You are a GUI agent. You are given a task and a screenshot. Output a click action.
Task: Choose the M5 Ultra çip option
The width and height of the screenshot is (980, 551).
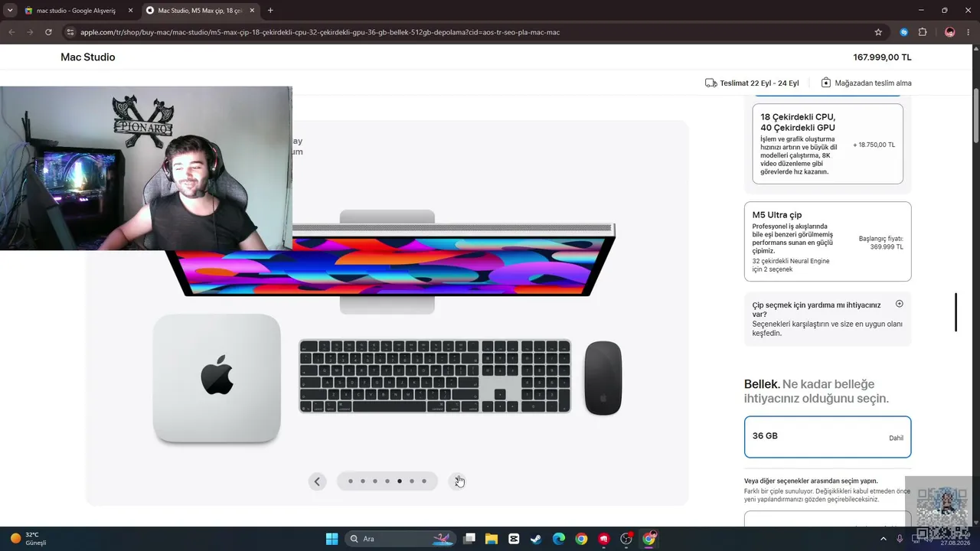(828, 242)
